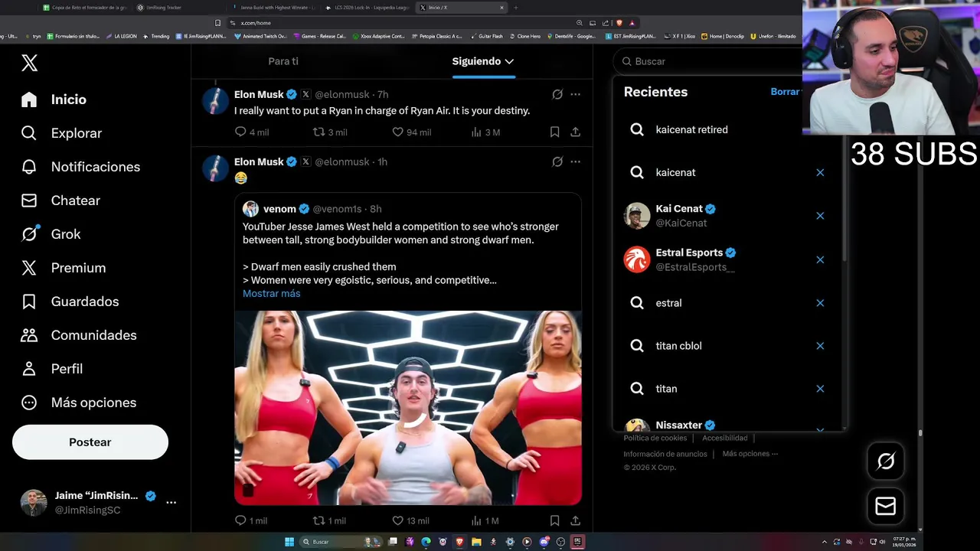Image resolution: width=980 pixels, height=551 pixels.
Task: Open more options on Elon's 1h post
Action: [x=575, y=161]
